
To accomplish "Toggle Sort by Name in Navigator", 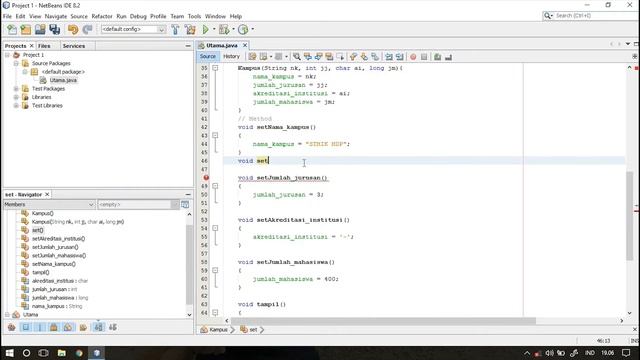I will click(98, 327).
